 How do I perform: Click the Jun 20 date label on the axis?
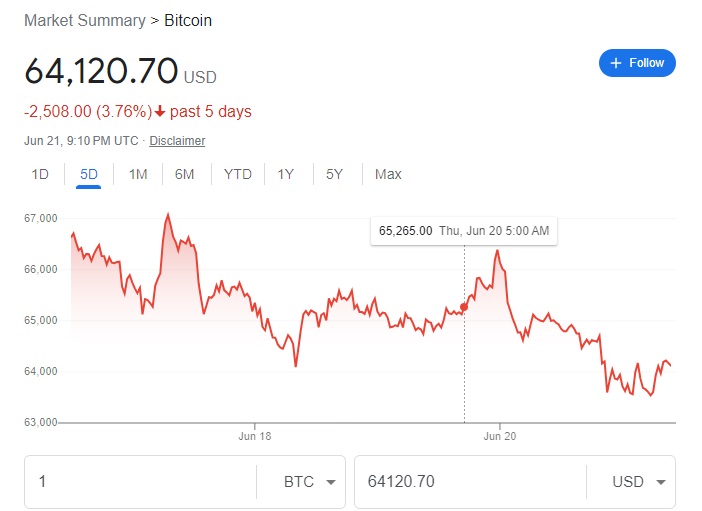coord(500,436)
